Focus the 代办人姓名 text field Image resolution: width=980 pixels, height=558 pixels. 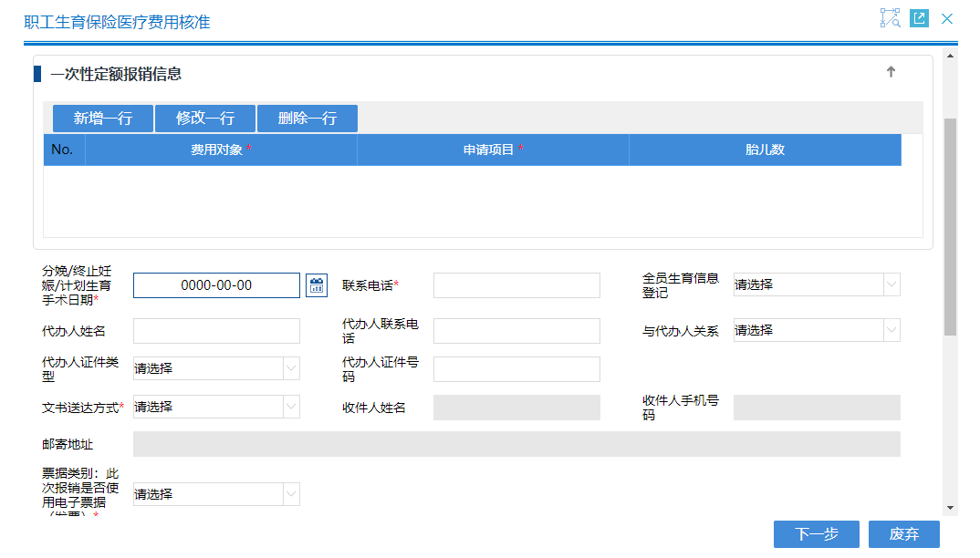tap(216, 331)
